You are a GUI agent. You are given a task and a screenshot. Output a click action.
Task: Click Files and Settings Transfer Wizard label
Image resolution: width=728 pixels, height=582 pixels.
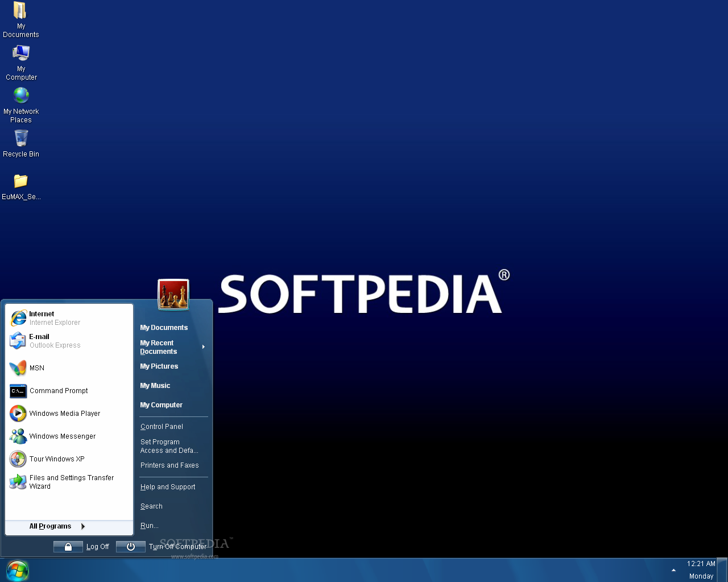point(72,482)
